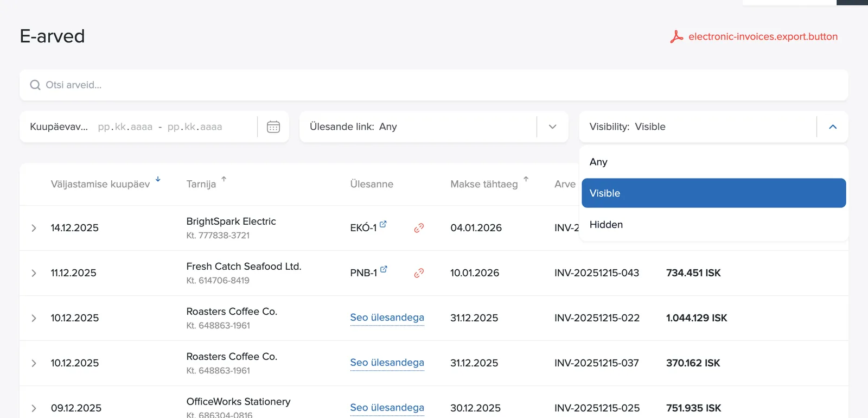Click Seo ülesandega for invoice INV-20251215-022
The width and height of the screenshot is (868, 418).
387,318
